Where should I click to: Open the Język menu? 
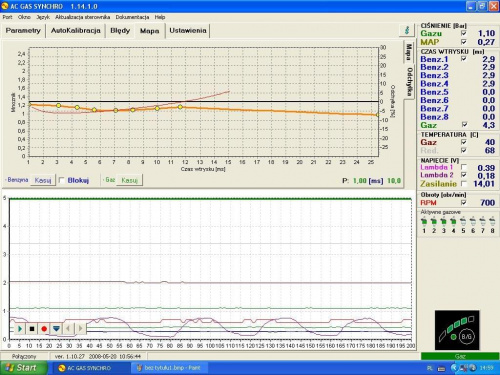43,17
